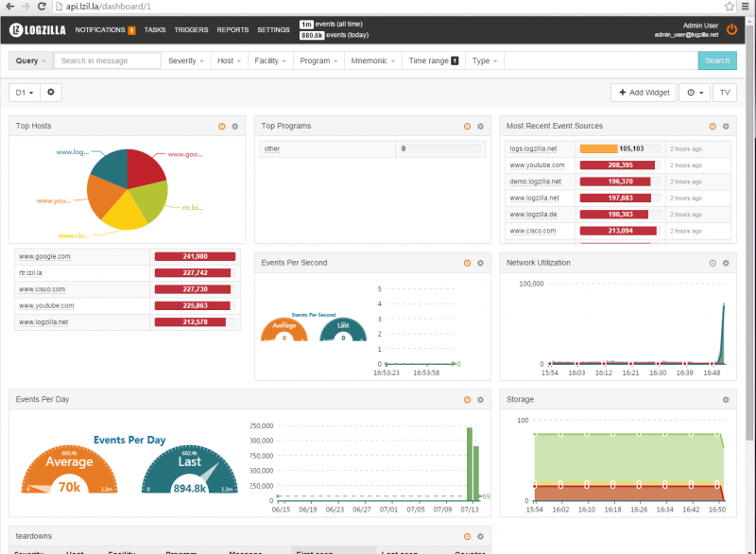The width and height of the screenshot is (756, 554).
Task: Open the Triggers menu
Action: (191, 30)
